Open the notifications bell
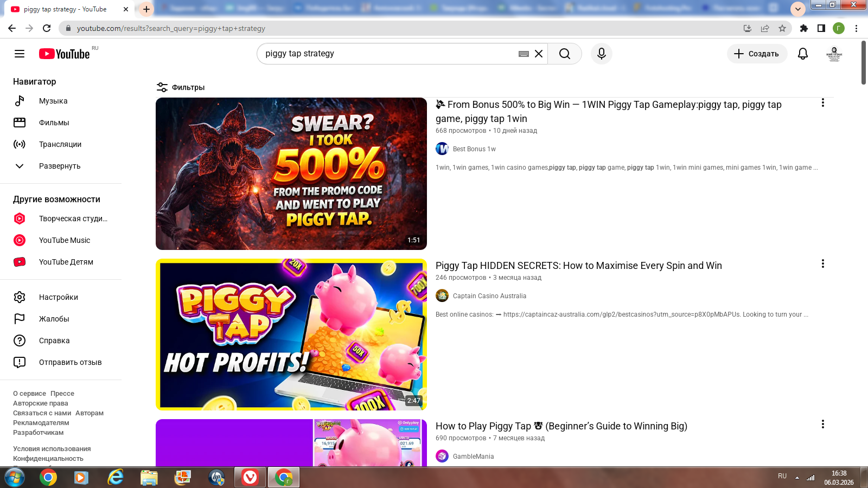Screen dimensions: 868x488 point(802,54)
